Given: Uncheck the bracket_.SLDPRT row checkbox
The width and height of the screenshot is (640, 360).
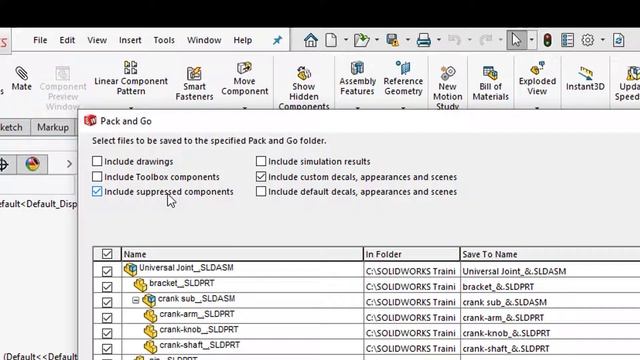Looking at the screenshot, I should (107, 287).
